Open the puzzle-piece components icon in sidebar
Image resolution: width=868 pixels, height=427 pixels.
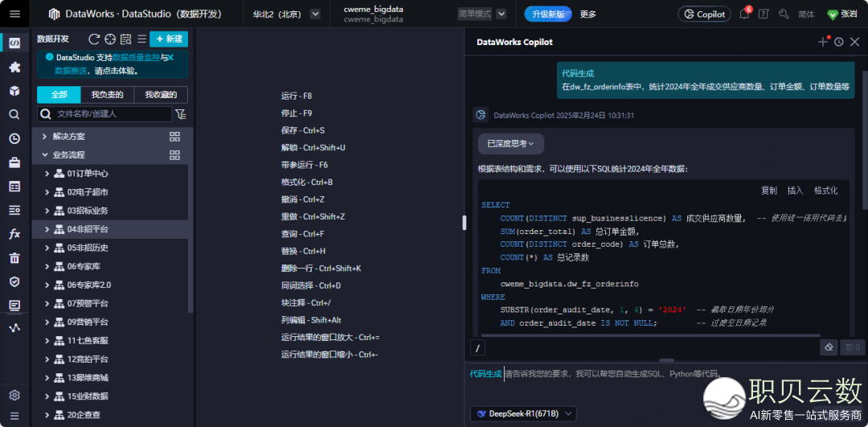pos(15,67)
